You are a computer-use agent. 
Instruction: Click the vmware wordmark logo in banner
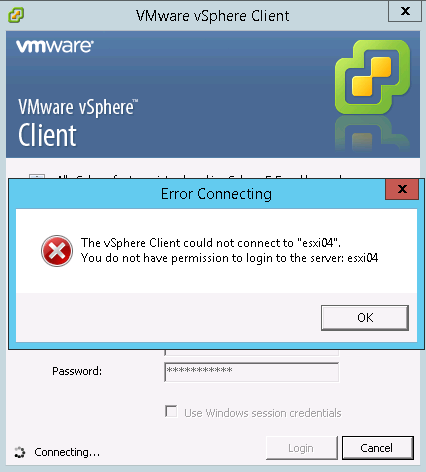tap(55, 46)
